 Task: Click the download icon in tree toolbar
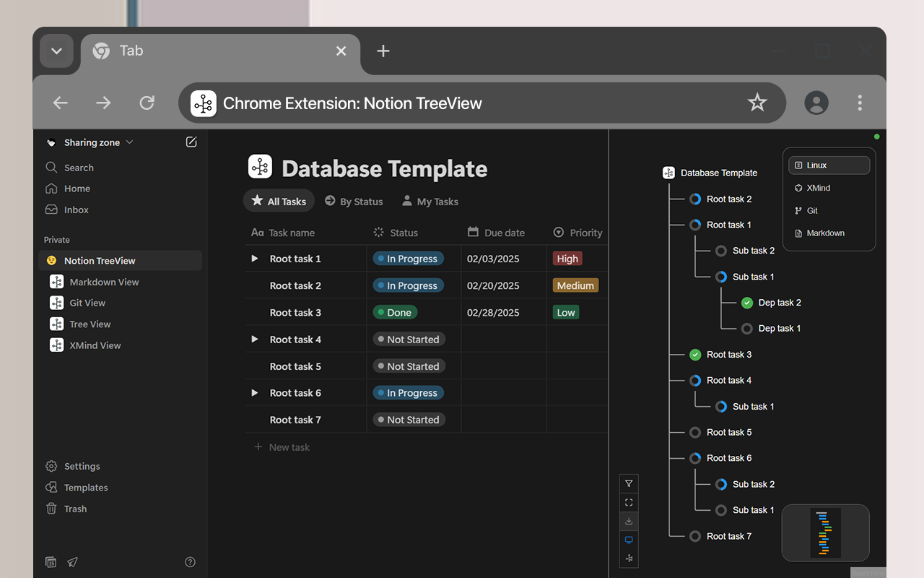(x=629, y=521)
